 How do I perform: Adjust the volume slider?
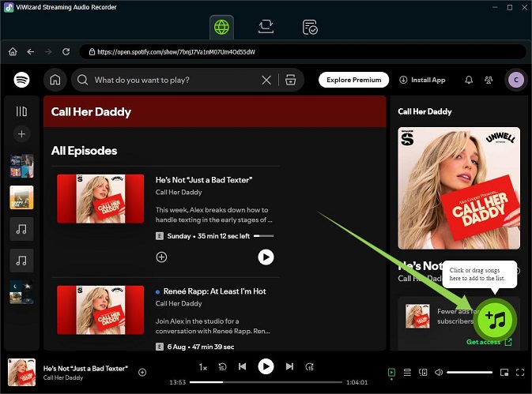tap(470, 373)
